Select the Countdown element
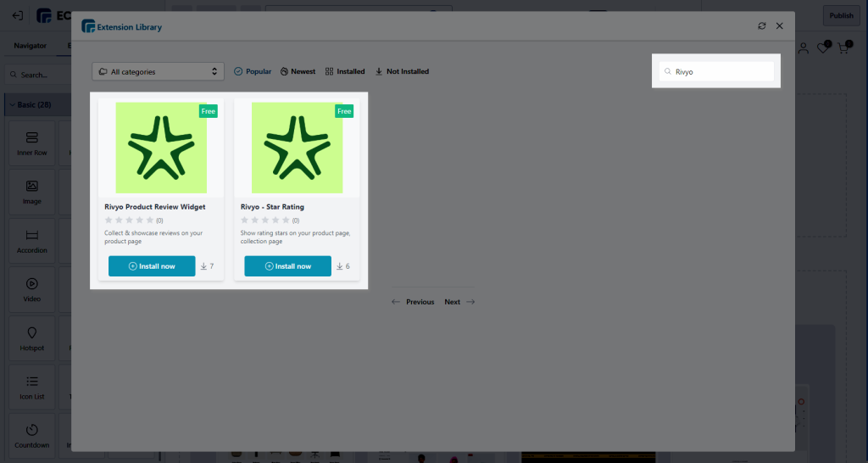This screenshot has height=463, width=868. click(x=32, y=436)
